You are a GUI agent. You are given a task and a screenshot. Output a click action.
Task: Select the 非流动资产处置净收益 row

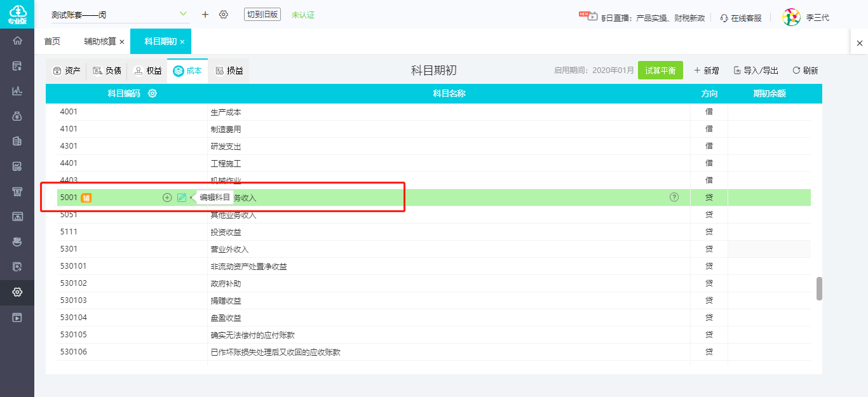tap(434, 266)
